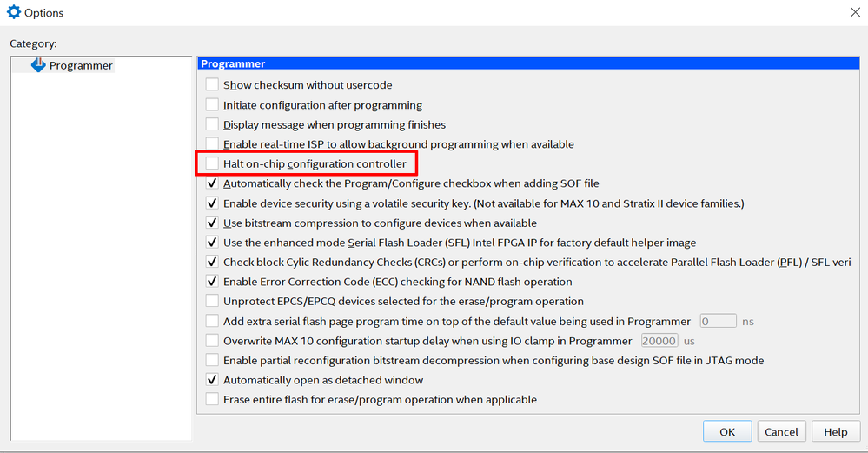Uncheck Automatically open as detached window
868x453 pixels.
click(x=212, y=380)
